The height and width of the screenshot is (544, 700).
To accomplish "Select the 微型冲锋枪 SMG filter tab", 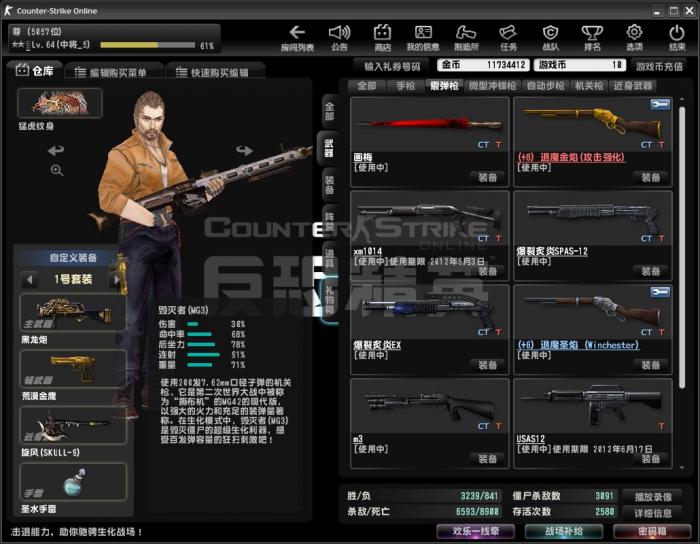I will click(x=492, y=86).
